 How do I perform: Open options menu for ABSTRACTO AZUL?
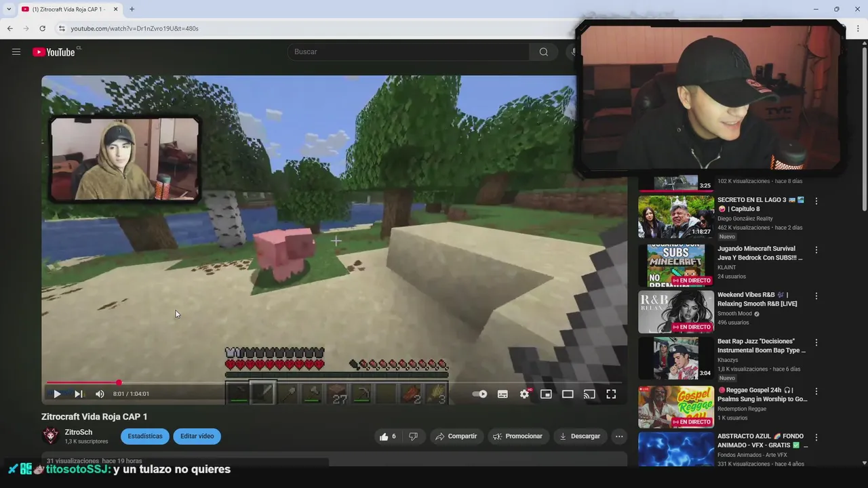coord(816,437)
